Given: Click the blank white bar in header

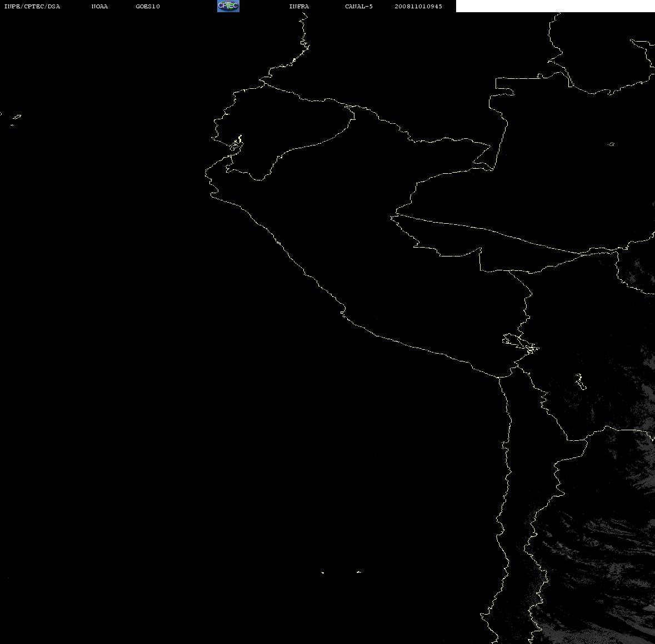Looking at the screenshot, I should (555, 6).
